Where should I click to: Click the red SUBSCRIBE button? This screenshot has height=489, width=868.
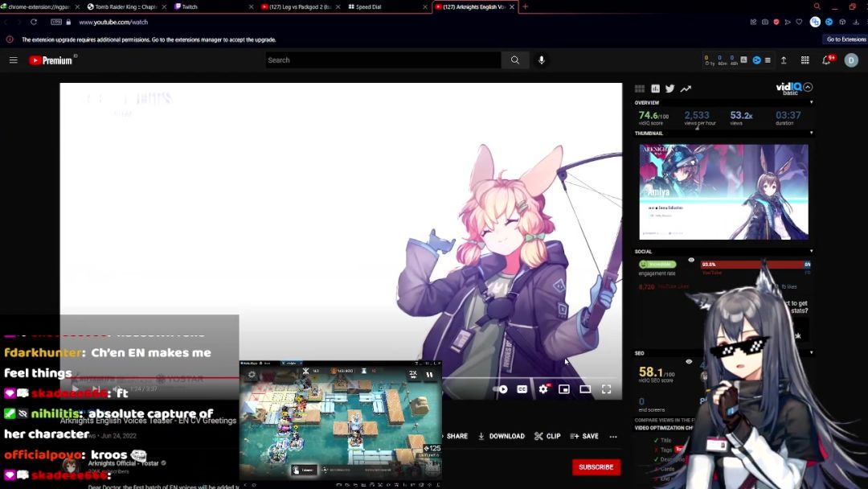tap(596, 466)
